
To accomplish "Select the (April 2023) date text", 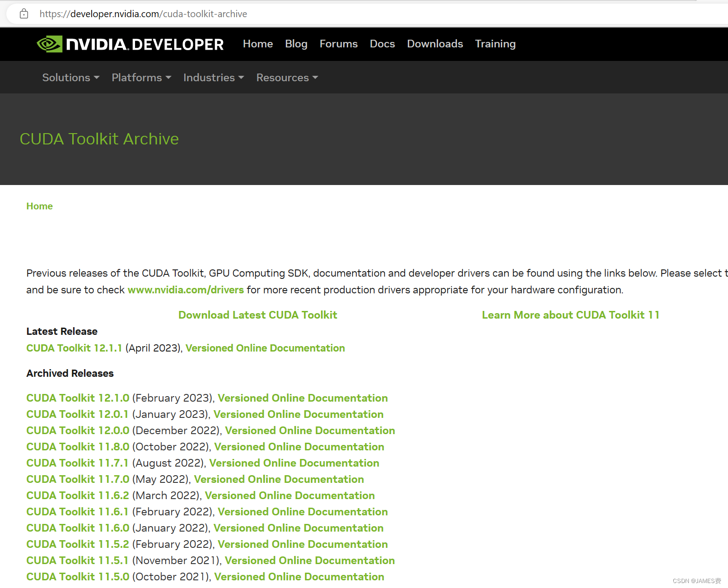I will tap(154, 348).
